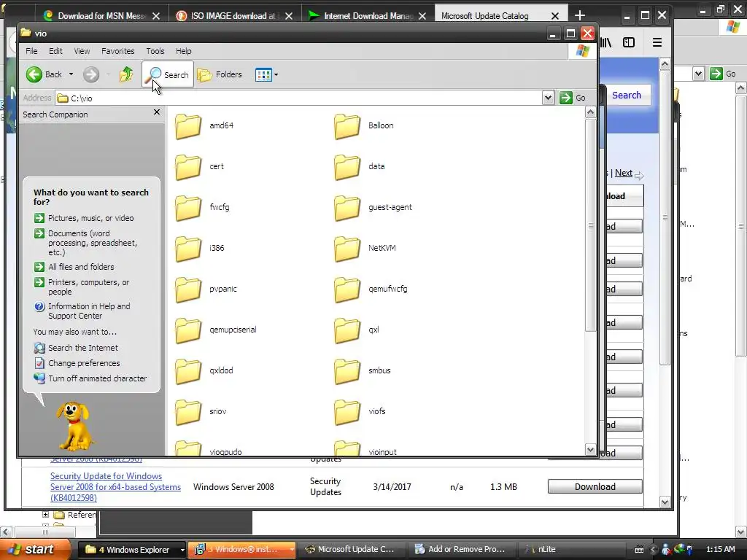Select the Balloon folder
This screenshot has height=560, width=747.
point(365,125)
